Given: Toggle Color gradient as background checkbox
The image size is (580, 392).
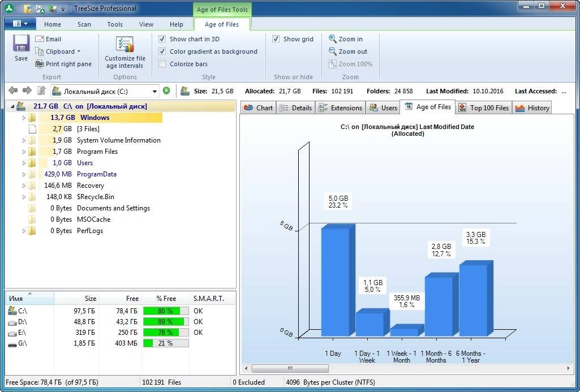Looking at the screenshot, I should point(162,51).
